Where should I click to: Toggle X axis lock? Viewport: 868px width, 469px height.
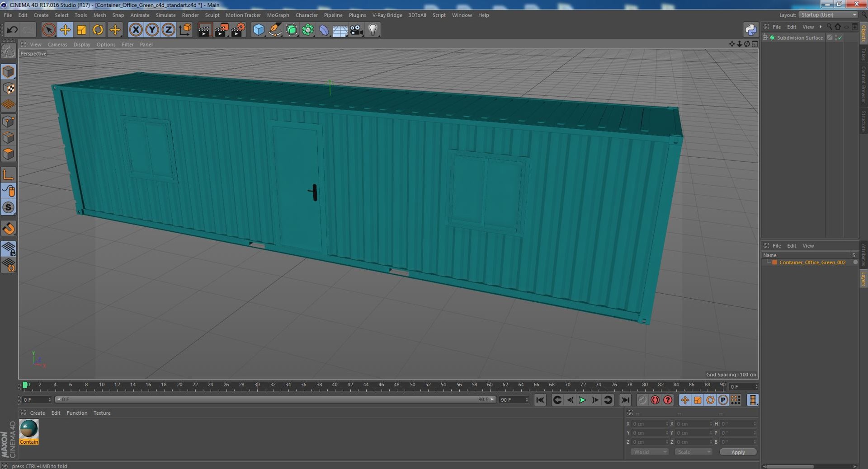point(136,30)
